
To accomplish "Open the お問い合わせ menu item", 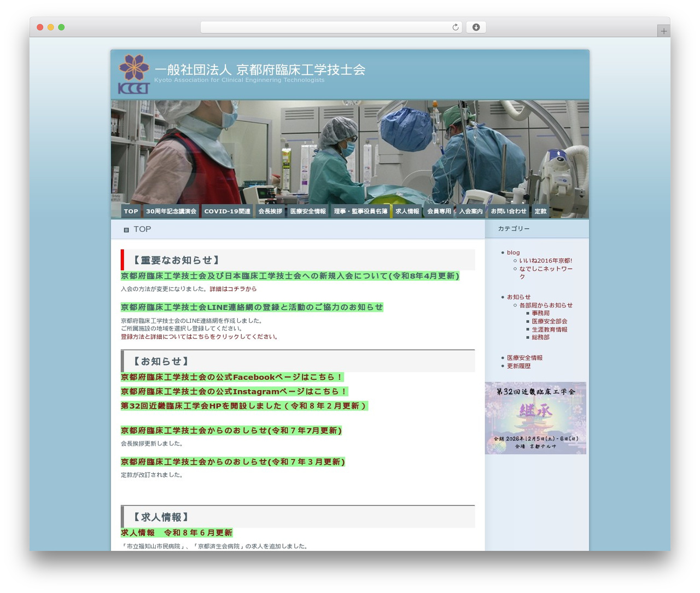I will [509, 211].
